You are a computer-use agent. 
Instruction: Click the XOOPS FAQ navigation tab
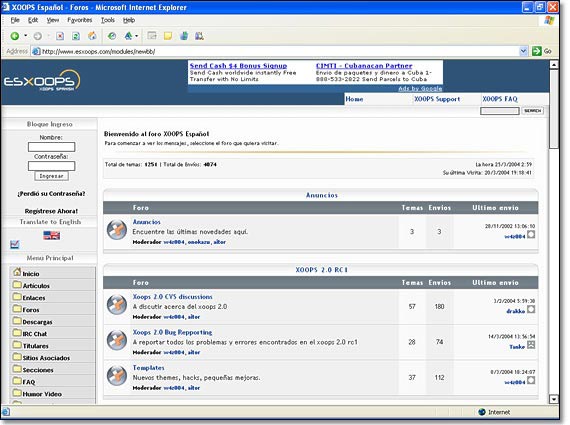500,99
